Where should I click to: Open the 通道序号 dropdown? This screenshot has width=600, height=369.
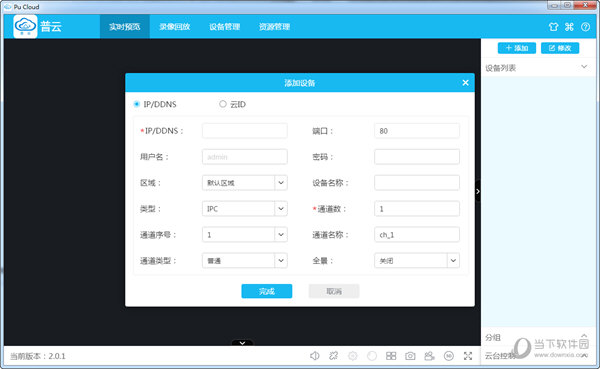pos(245,235)
